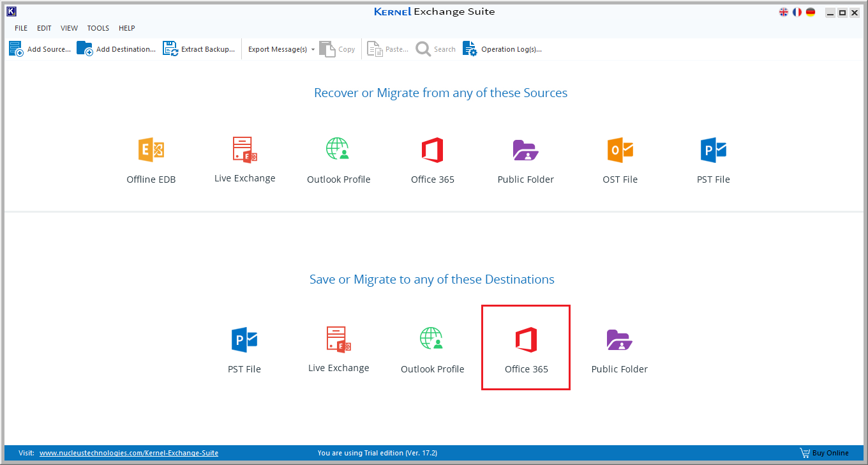This screenshot has width=868, height=465.
Task: Open Operation Log(s) from the toolbar
Action: coord(502,49)
